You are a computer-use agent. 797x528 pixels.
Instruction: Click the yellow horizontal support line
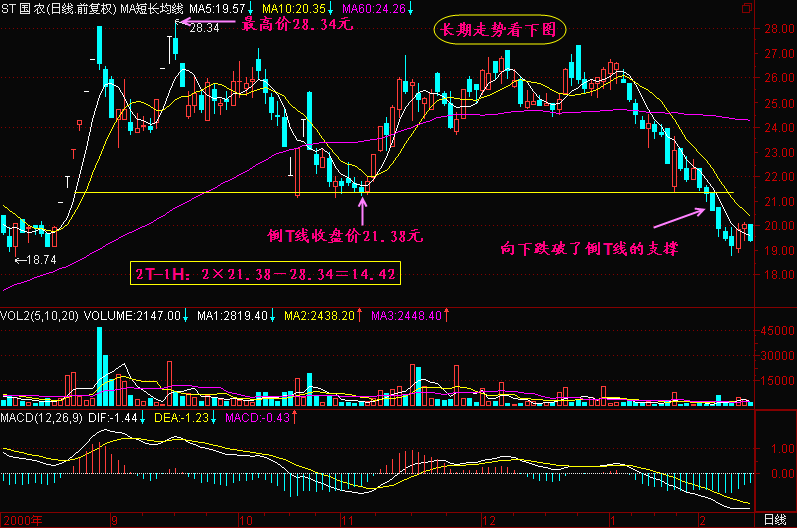pyautogui.click(x=404, y=193)
